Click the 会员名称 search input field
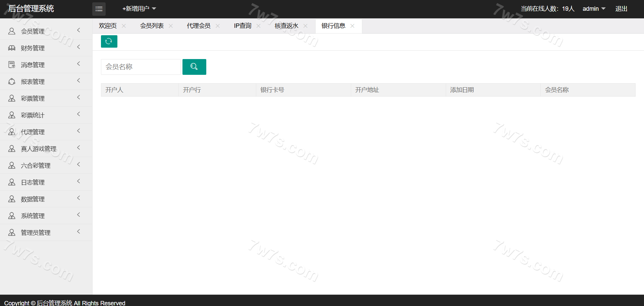Viewport: 644px width, 306px height. point(141,67)
